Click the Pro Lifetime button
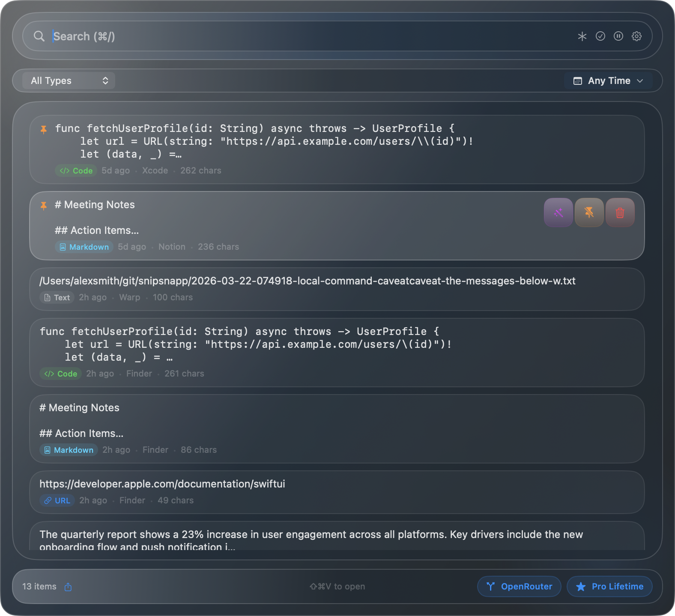 [x=609, y=586]
